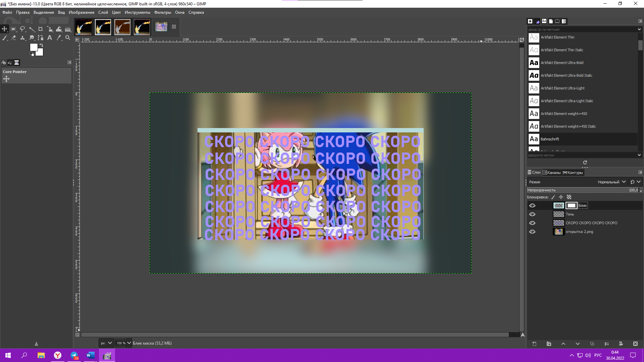The image size is (644, 362).
Task: Select the Move tool in the toolbox
Action: (x=5, y=29)
